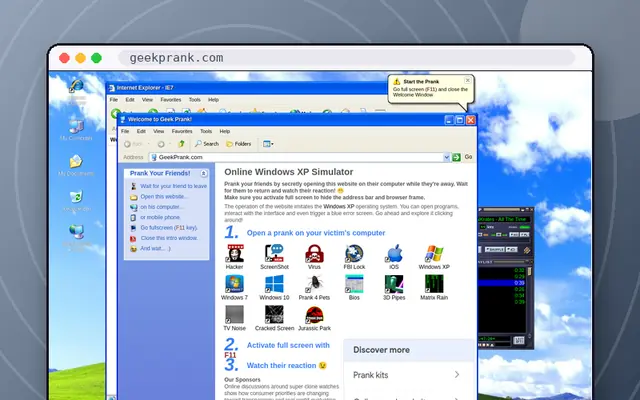Open the My Documents desktop icon
This screenshot has height=400, width=640.
pyautogui.click(x=76, y=165)
